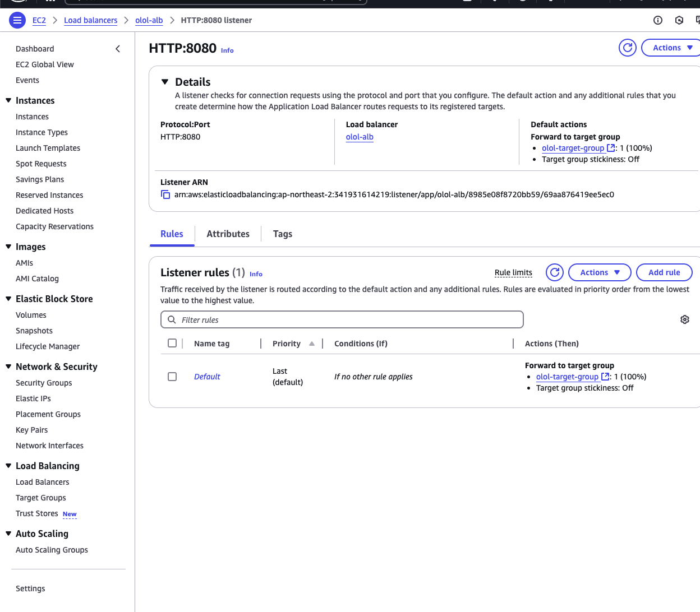Viewport: 700px width, 612px height.
Task: Collapse the Details section
Action: pyautogui.click(x=165, y=82)
